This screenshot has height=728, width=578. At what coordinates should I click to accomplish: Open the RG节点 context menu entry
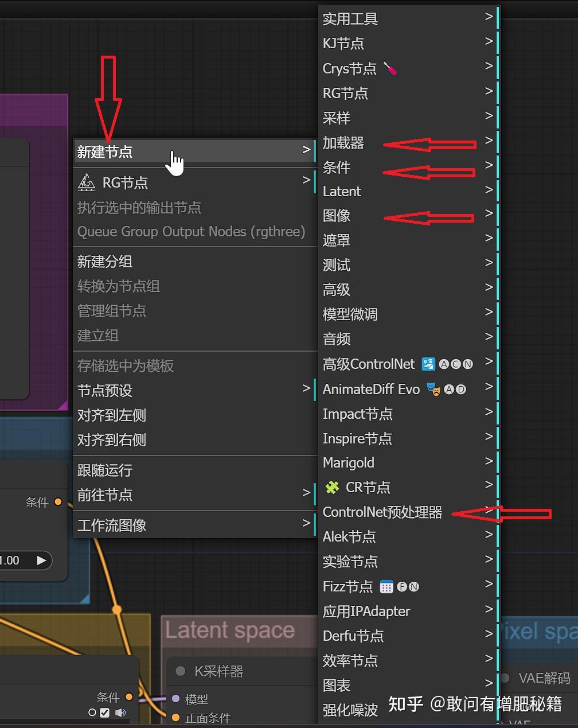click(x=195, y=182)
